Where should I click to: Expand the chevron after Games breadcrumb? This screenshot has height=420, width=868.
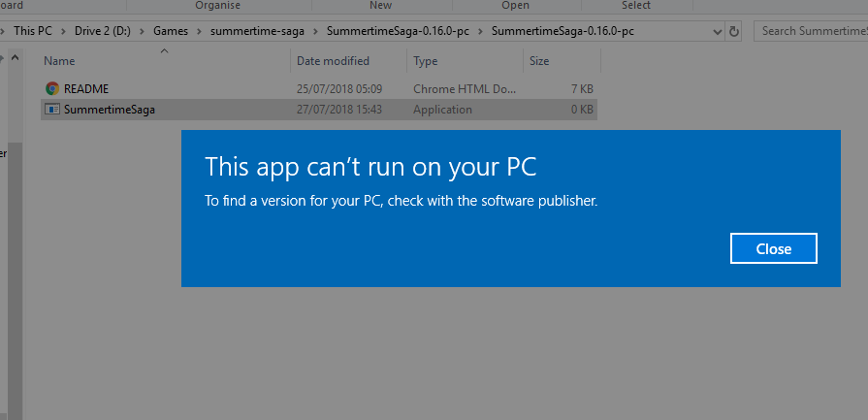point(200,31)
